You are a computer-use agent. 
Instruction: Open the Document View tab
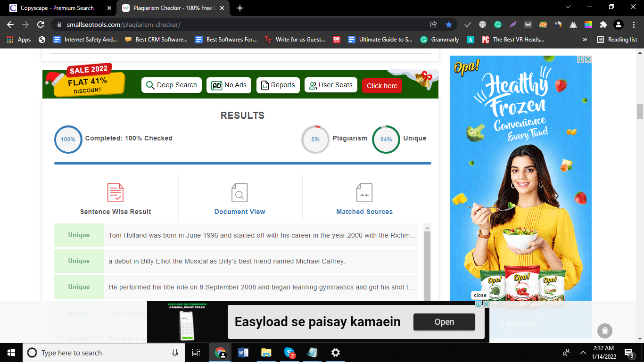point(239,212)
